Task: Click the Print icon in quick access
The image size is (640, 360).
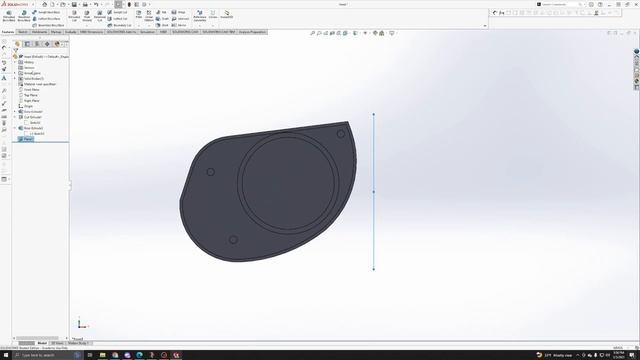Action: click(85, 4)
